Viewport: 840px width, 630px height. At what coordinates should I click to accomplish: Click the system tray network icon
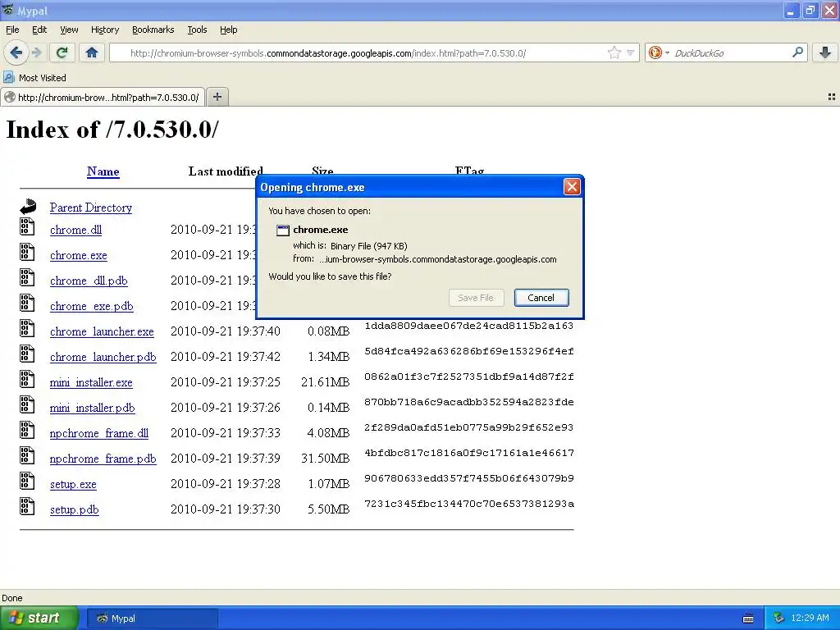[778, 619]
